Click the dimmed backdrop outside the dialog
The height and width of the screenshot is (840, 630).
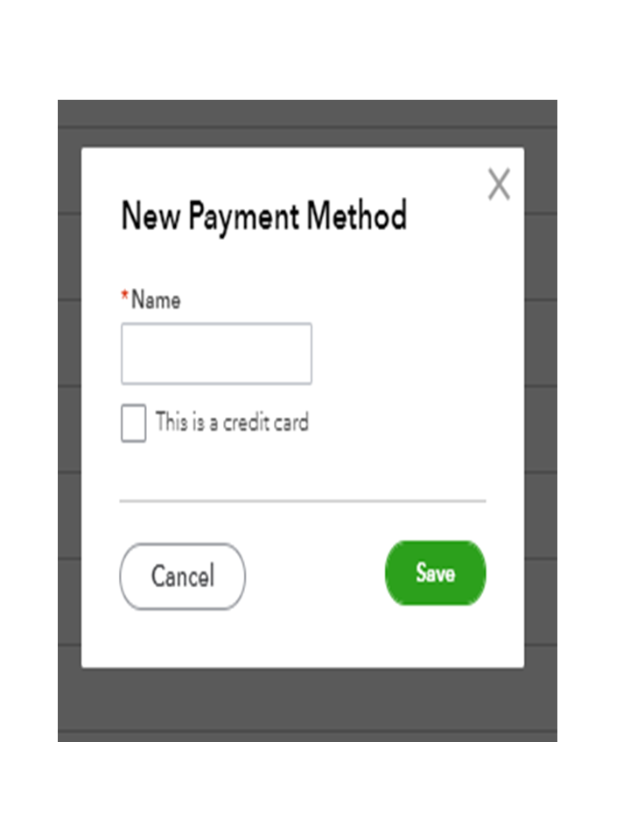coord(307,703)
